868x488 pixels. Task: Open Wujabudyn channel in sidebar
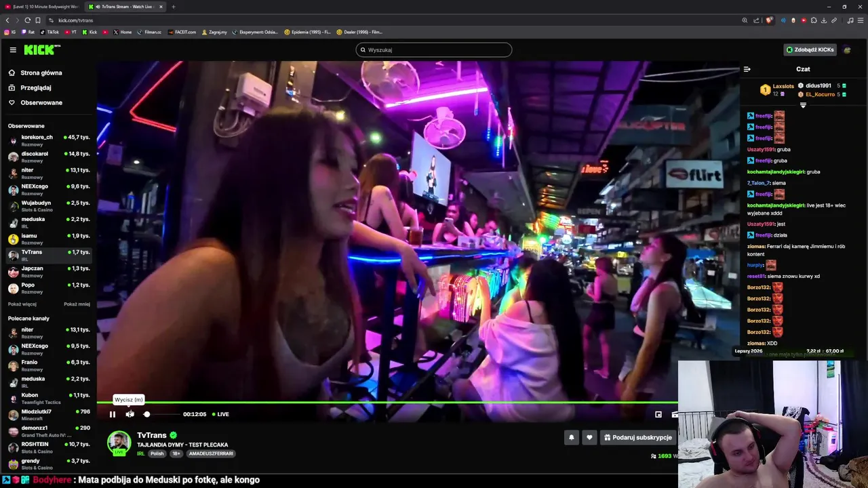(x=49, y=205)
